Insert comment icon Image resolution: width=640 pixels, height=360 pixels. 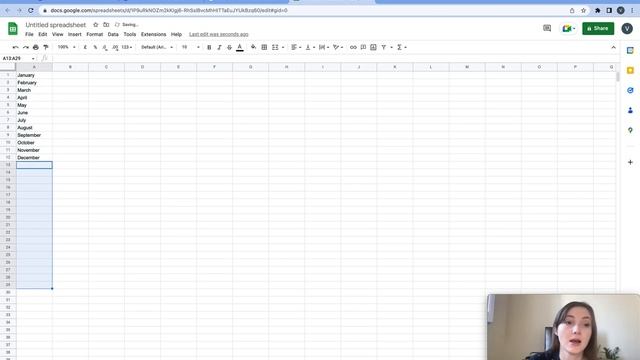pyautogui.click(x=363, y=47)
